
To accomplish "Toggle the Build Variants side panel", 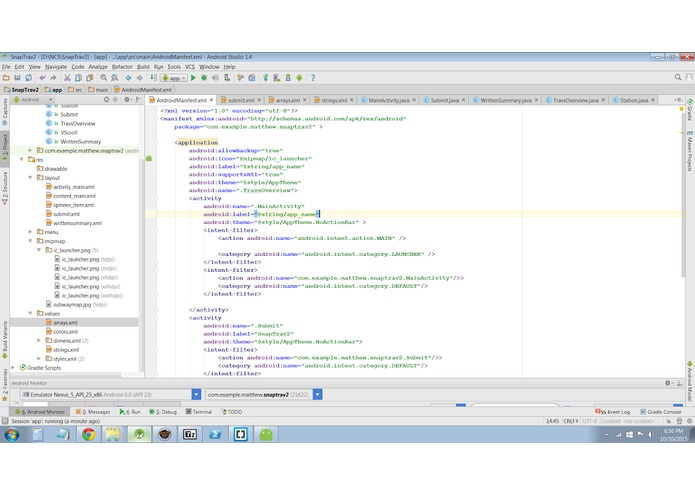I will point(4,338).
